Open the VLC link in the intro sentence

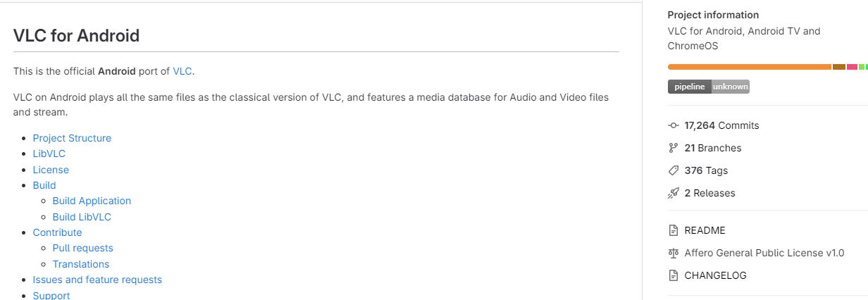(182, 71)
